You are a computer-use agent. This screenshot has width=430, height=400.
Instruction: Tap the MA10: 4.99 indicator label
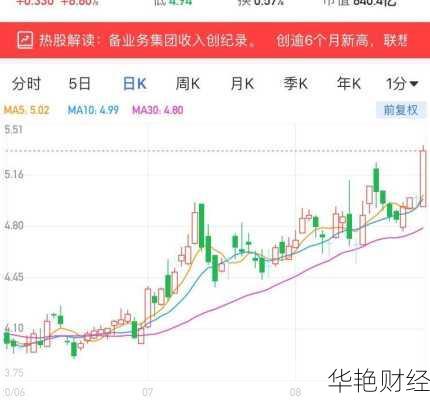click(93, 110)
